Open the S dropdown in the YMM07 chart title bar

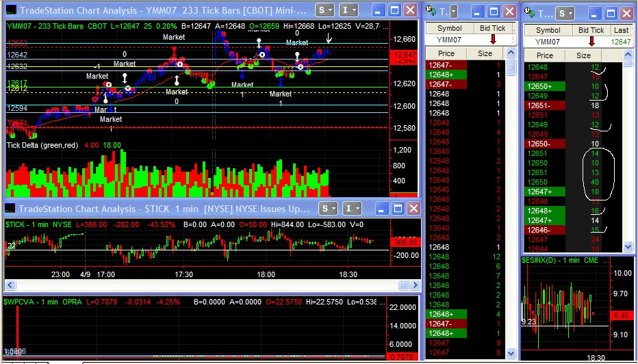point(324,10)
